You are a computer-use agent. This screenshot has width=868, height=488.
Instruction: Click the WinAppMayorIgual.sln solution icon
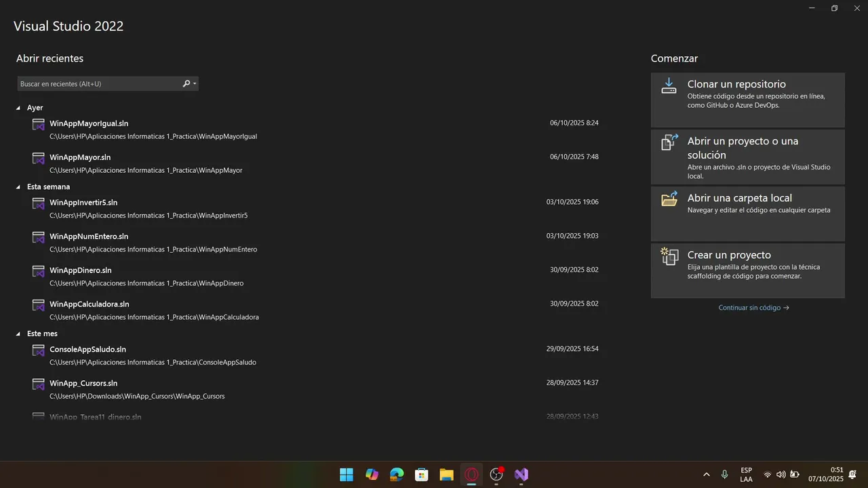click(x=38, y=124)
